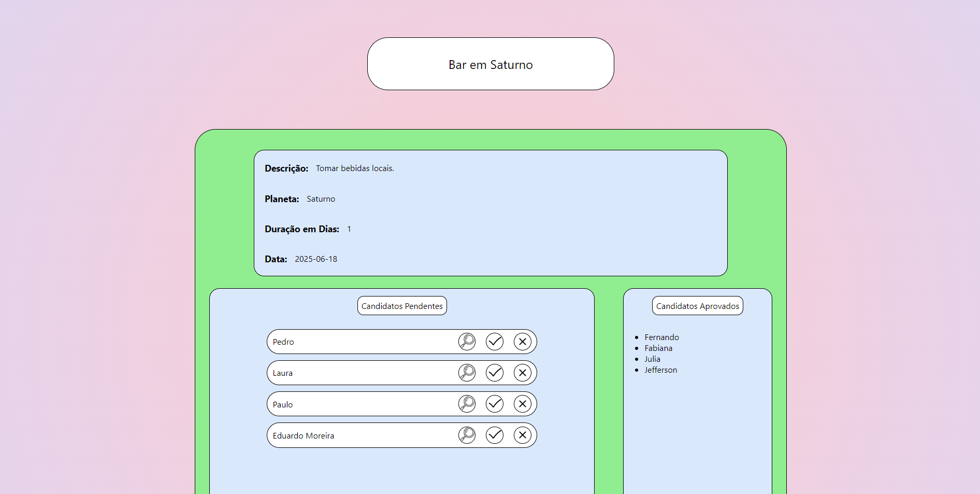
Task: Reject Eduardo Moreira with X icon
Action: click(523, 435)
